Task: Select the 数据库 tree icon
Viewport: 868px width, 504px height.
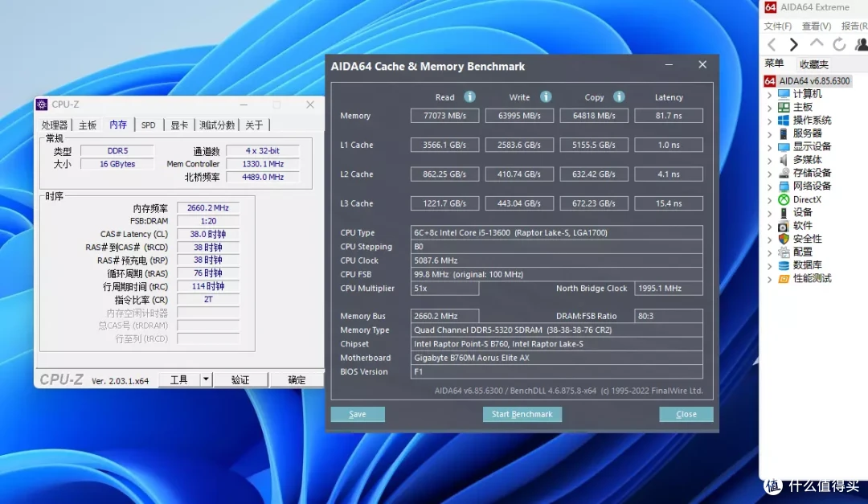Action: tap(784, 265)
